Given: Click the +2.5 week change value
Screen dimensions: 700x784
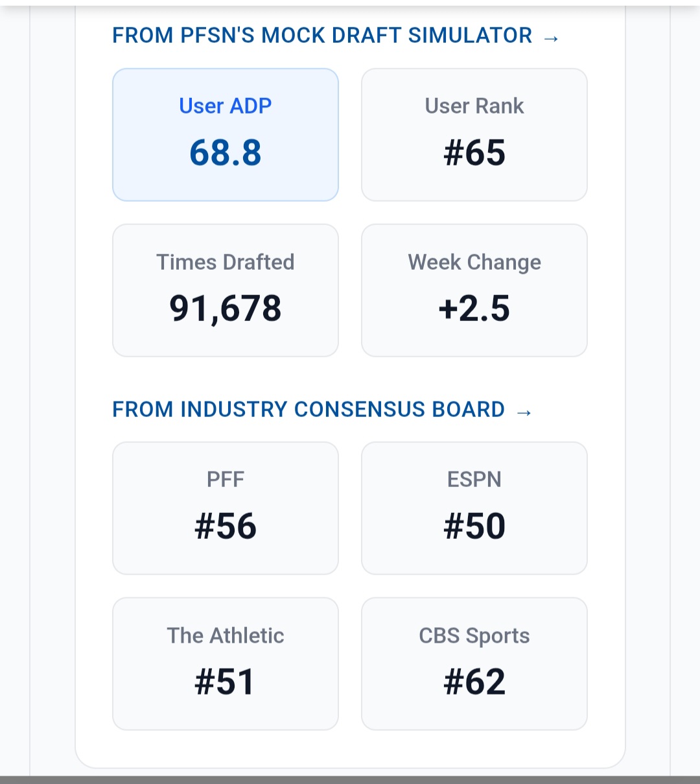Looking at the screenshot, I should 474,309.
